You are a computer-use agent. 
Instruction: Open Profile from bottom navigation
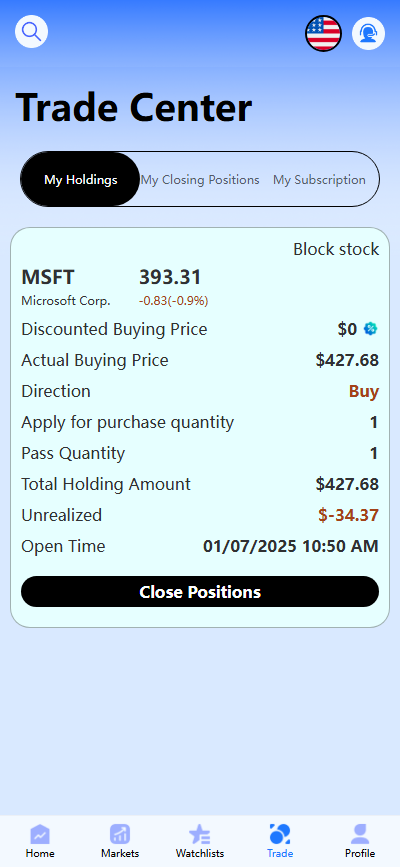(360, 840)
